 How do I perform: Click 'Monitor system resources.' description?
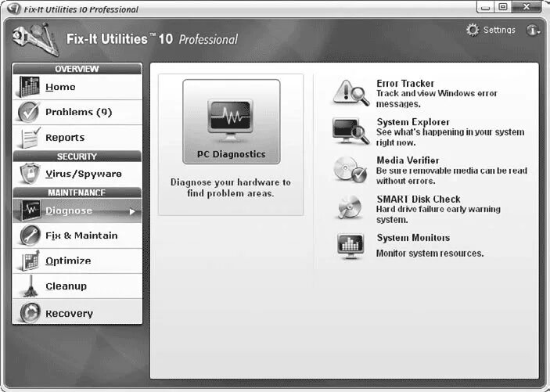(x=430, y=253)
